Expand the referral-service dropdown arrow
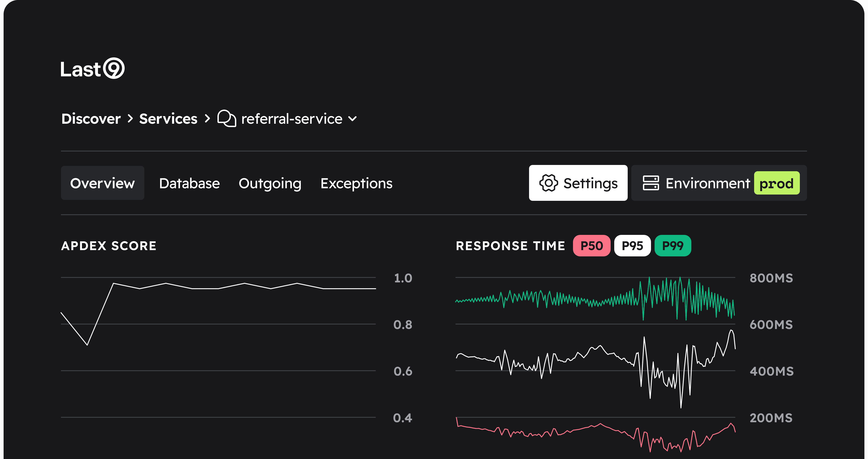 [352, 119]
